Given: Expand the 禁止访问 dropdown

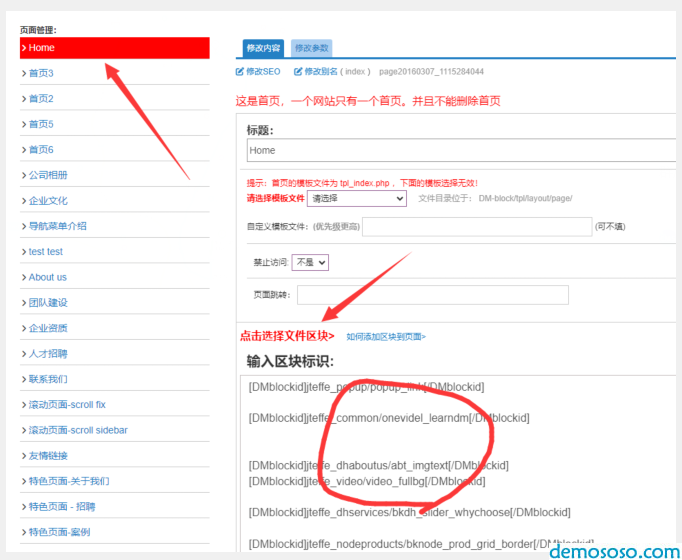Looking at the screenshot, I should (310, 262).
